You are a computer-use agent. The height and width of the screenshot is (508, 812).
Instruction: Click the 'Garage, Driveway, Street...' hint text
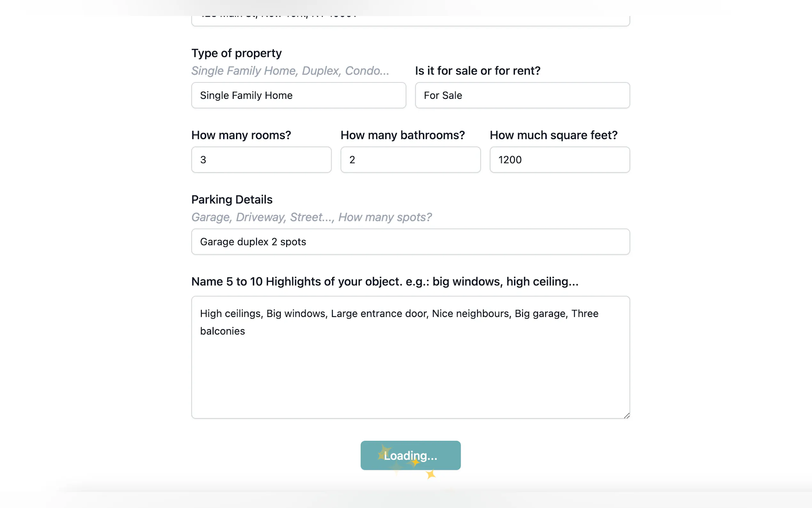click(x=311, y=217)
